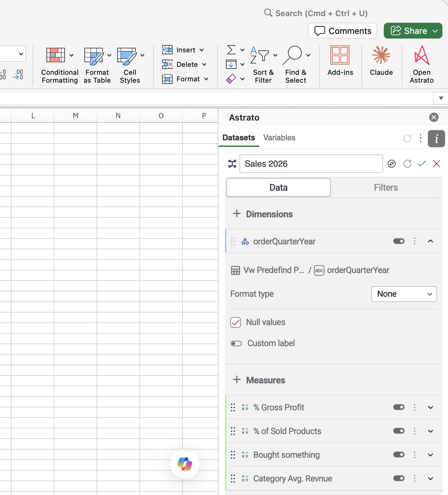This screenshot has height=495, width=448.
Task: Open number format dropdown in ribbon
Action: click(x=21, y=54)
